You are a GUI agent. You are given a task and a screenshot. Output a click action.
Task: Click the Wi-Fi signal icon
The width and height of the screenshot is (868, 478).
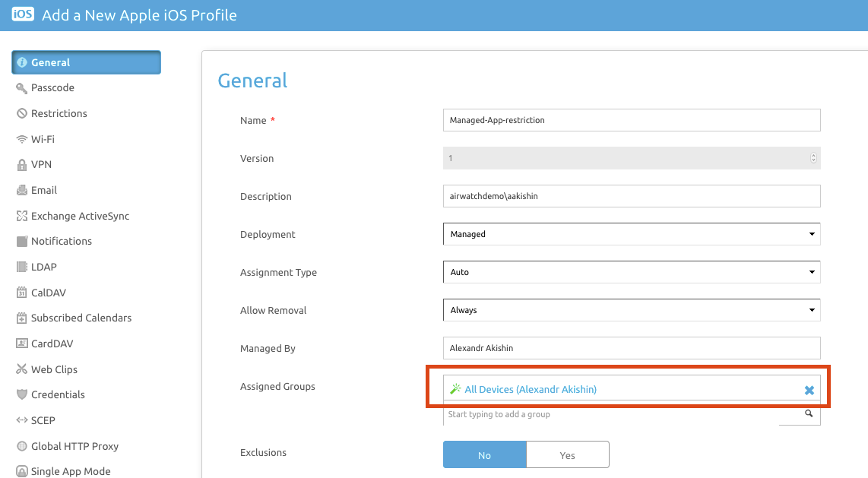pyautogui.click(x=21, y=140)
